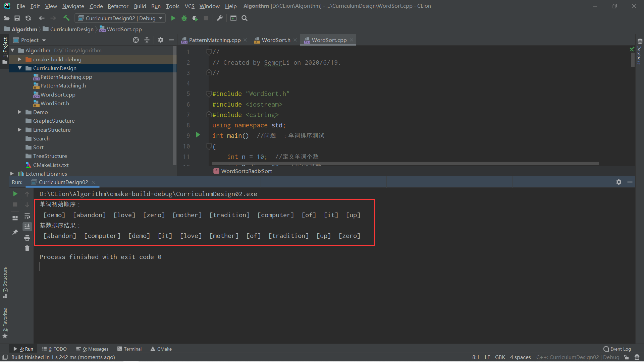This screenshot has height=362, width=644.
Task: Toggle Soft-Wrap in the Run console
Action: [x=27, y=216]
